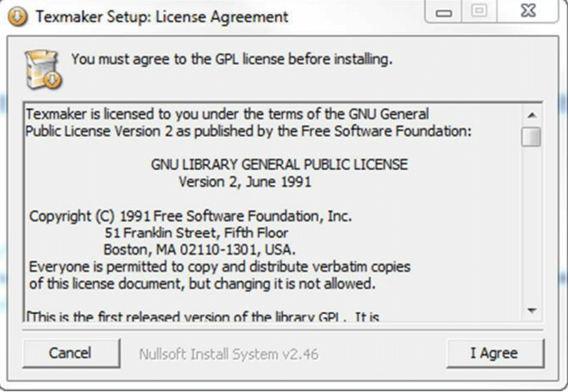Click the Texmaker setup title bar icon

(x=18, y=17)
